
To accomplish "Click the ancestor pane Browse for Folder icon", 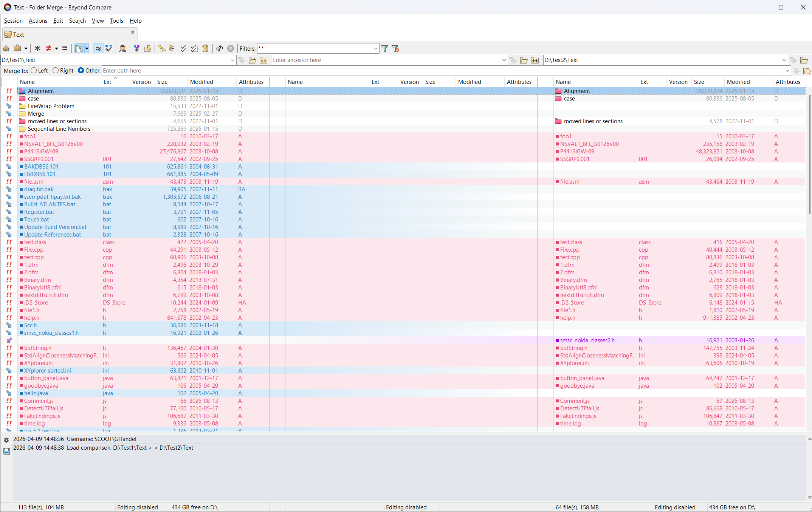I will point(524,60).
